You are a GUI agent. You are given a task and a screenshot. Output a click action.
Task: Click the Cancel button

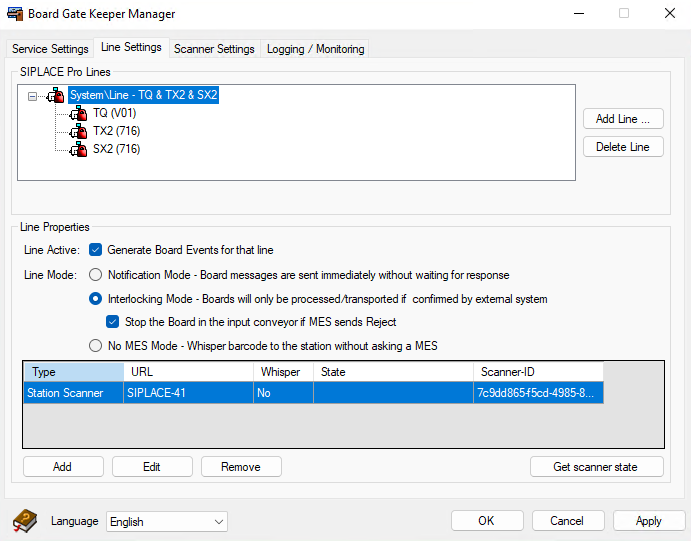(x=568, y=521)
